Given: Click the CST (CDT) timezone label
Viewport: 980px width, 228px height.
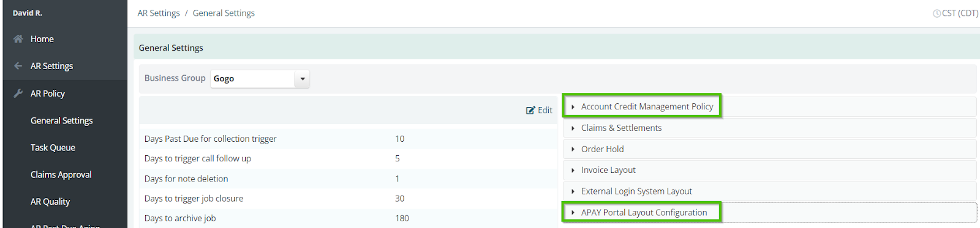Looking at the screenshot, I should point(960,13).
